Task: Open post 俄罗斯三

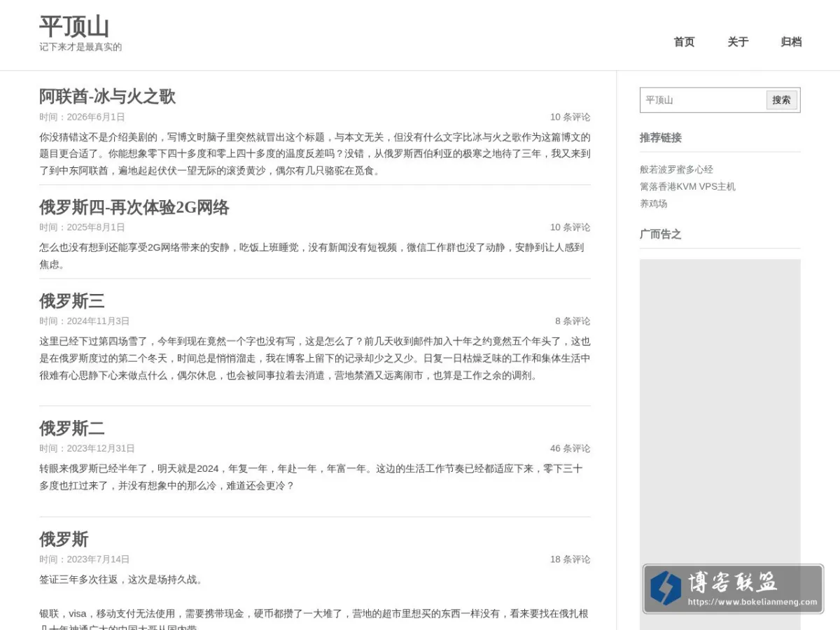Action: point(72,301)
